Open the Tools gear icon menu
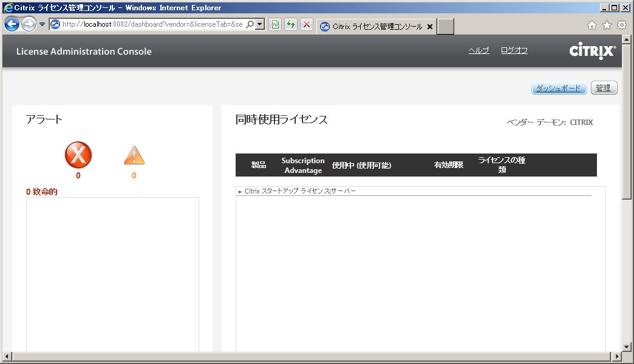 [621, 25]
